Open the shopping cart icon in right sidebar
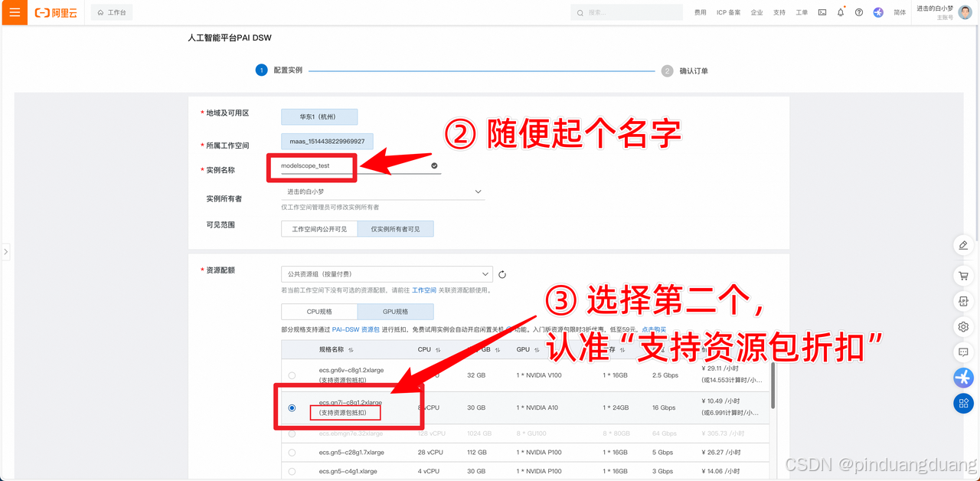The image size is (980, 481). (963, 275)
